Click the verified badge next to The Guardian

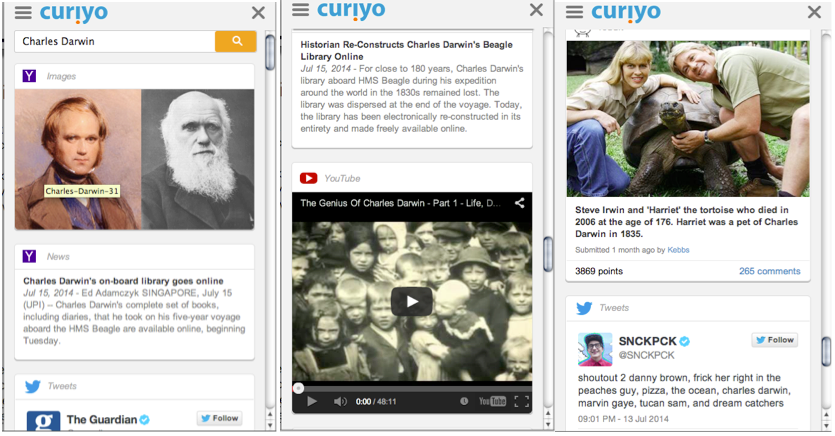coord(144,419)
